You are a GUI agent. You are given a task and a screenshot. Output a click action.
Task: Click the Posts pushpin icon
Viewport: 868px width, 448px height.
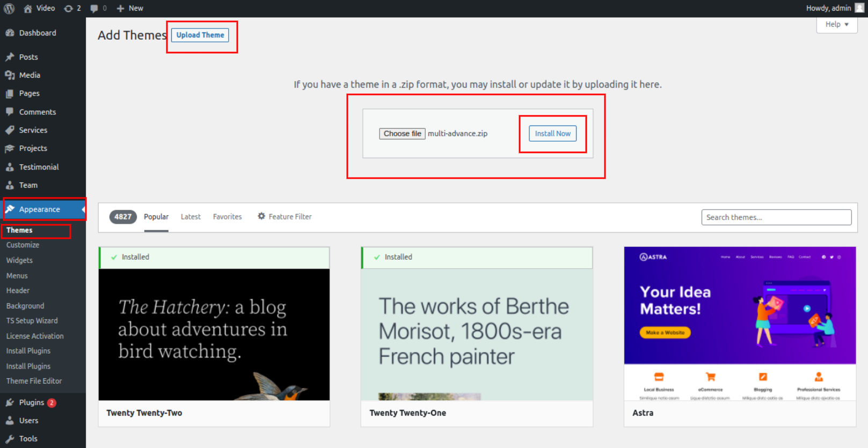[10, 57]
